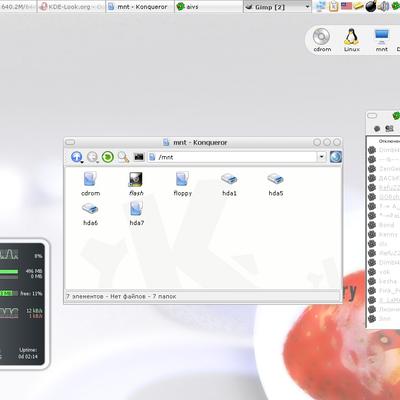400x400 pixels.
Task: Click the US flag keyboard layout indicator
Action: point(346,6)
